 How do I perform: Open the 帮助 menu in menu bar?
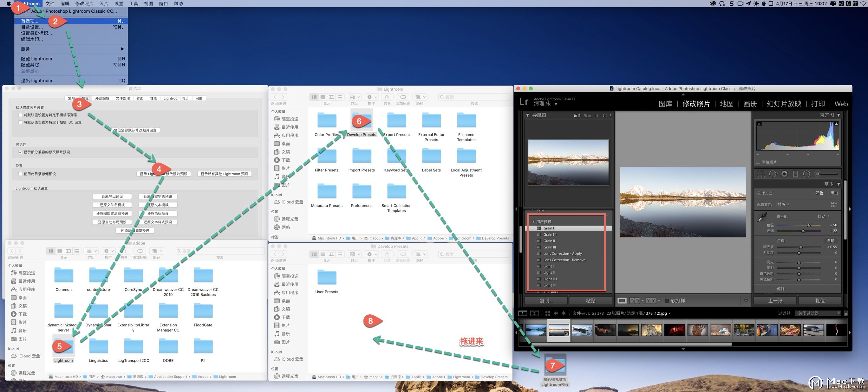click(x=178, y=4)
